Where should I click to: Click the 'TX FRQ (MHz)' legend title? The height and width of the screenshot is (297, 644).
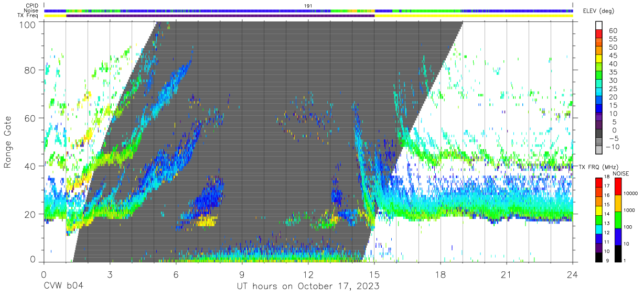click(x=599, y=167)
